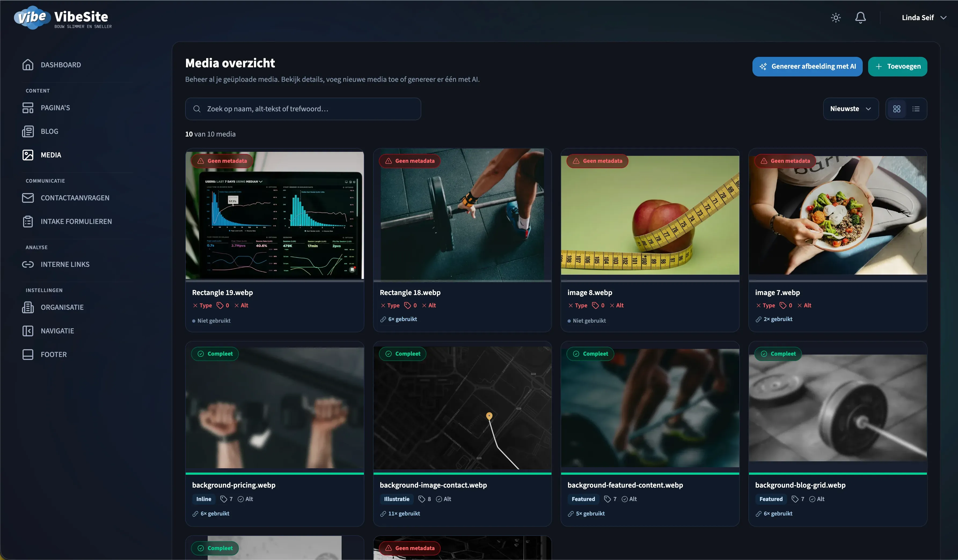Click Compleet badge on background-pricing.webp
The height and width of the screenshot is (560, 958).
[215, 354]
